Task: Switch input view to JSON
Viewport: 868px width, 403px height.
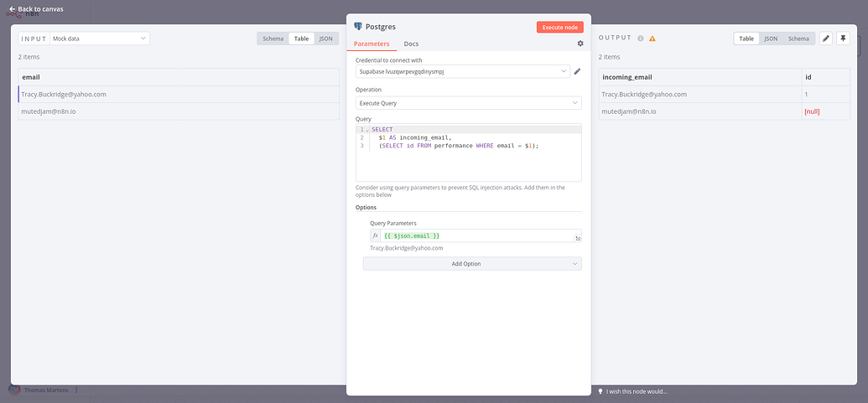Action: [x=327, y=39]
